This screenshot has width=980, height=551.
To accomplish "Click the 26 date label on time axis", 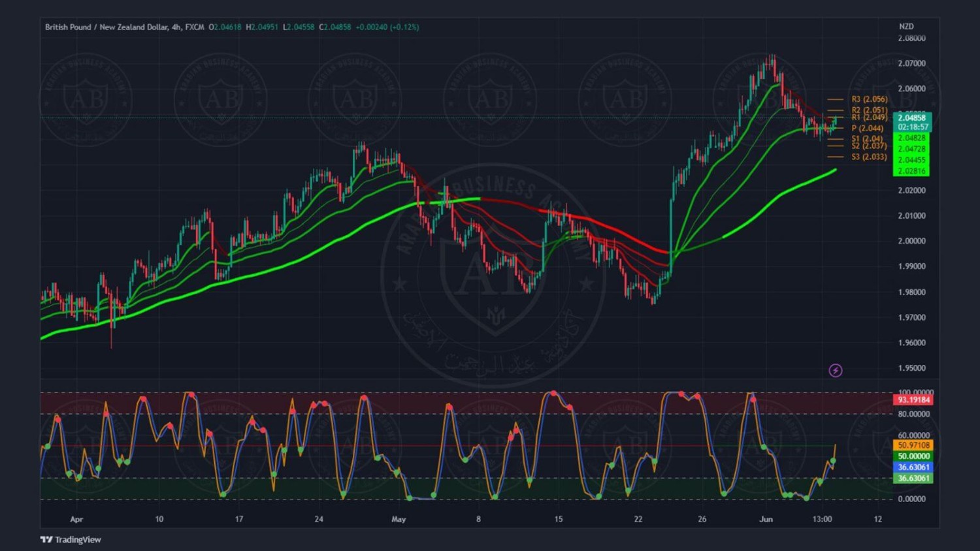I will click(x=702, y=520).
